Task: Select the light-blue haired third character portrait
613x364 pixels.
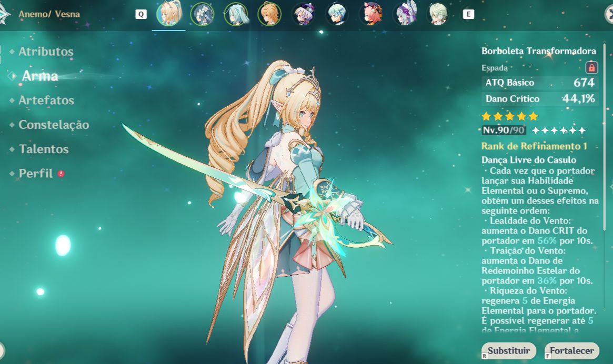Action: [x=236, y=14]
